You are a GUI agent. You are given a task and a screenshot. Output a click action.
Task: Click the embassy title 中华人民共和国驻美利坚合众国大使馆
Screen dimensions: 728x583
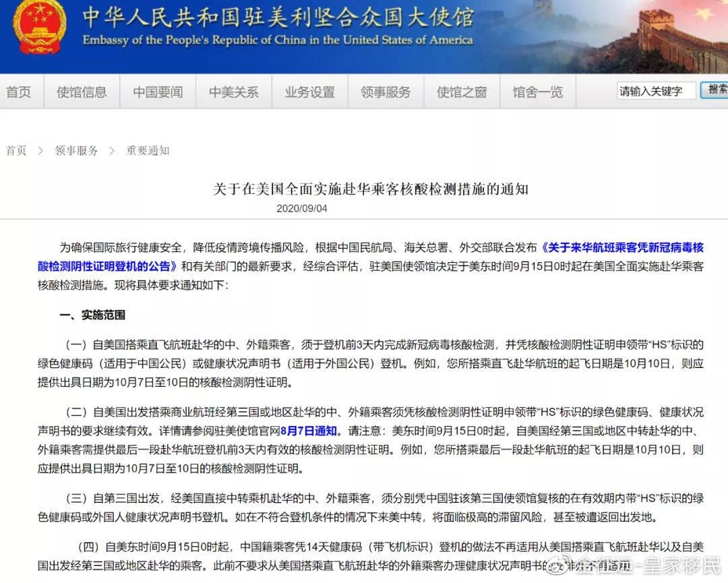[278, 17]
